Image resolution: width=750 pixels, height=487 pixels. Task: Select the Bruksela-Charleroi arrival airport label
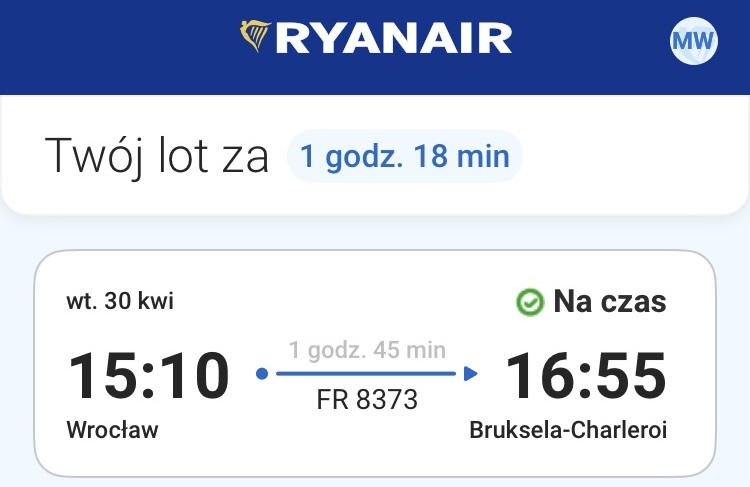568,430
